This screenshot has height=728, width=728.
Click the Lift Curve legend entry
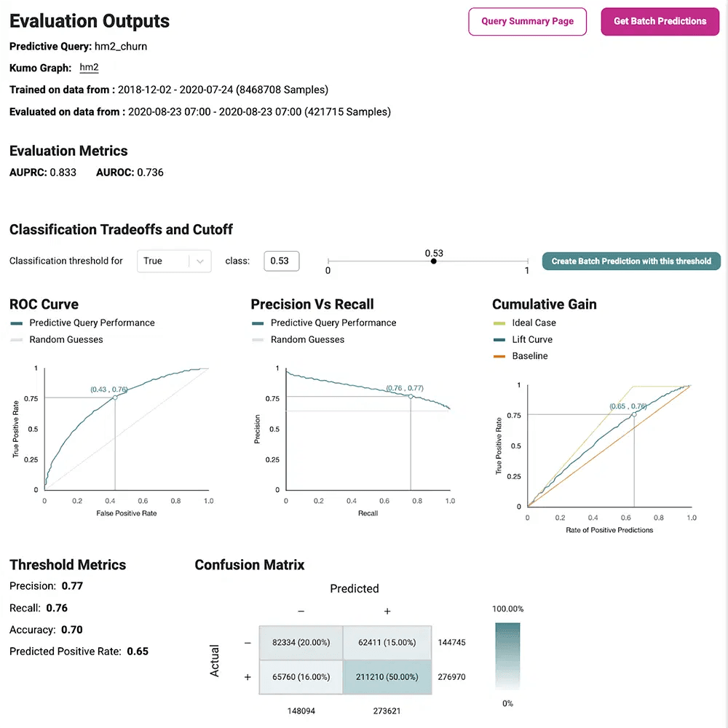(x=531, y=339)
